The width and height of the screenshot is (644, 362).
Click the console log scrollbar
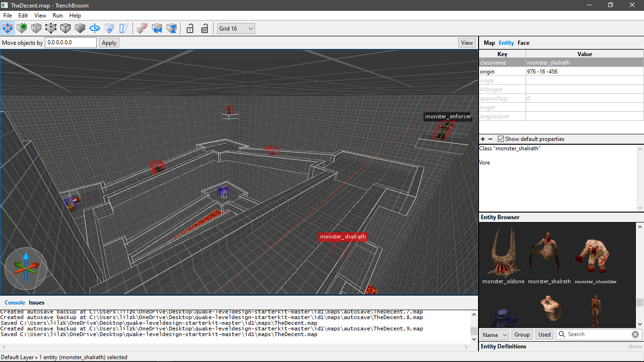(x=474, y=326)
